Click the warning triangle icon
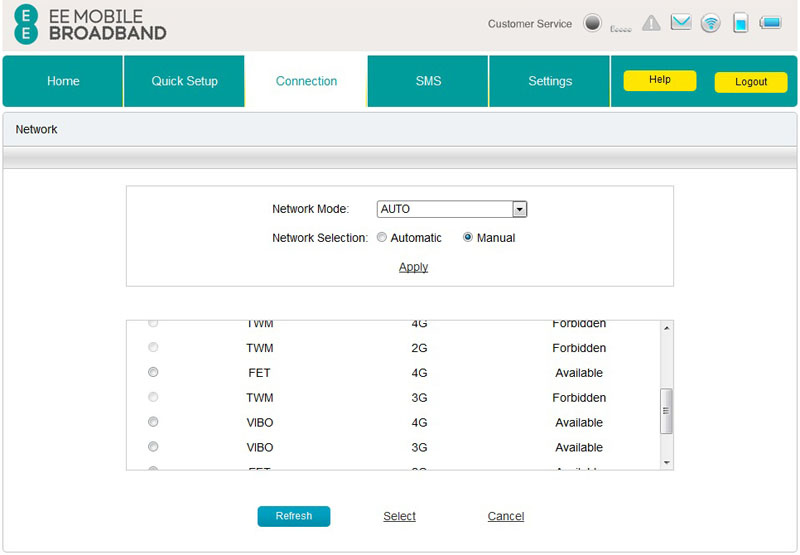Viewport: 800px width, 555px height. [x=651, y=23]
